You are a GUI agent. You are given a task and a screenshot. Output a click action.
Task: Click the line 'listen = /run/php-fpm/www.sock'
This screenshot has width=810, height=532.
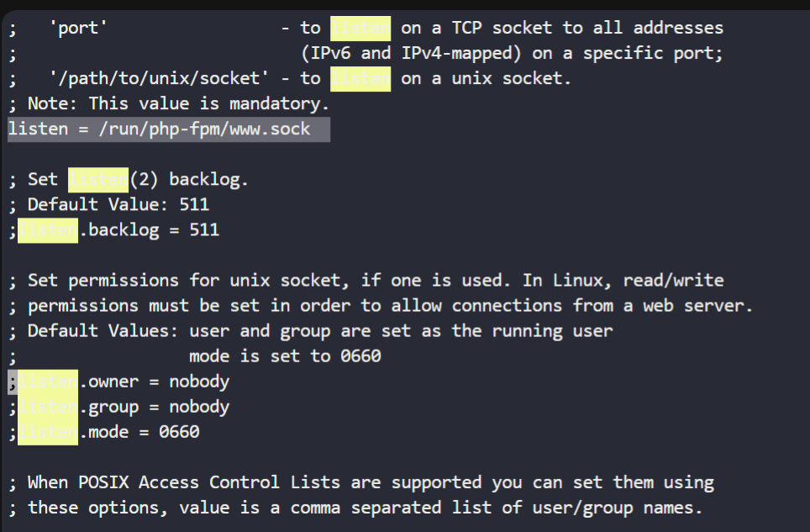[169, 129]
